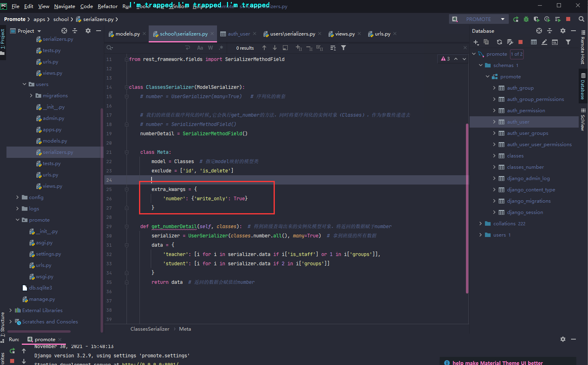Jump to query console QL icon
Screen dimensions: 588x365
click(x=555, y=42)
